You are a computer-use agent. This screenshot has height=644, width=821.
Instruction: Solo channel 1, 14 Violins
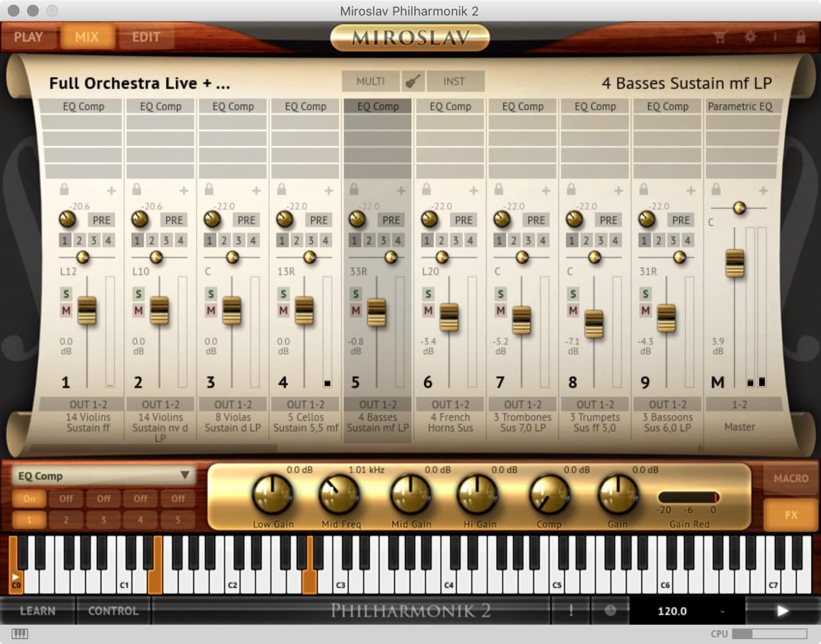coord(66,294)
